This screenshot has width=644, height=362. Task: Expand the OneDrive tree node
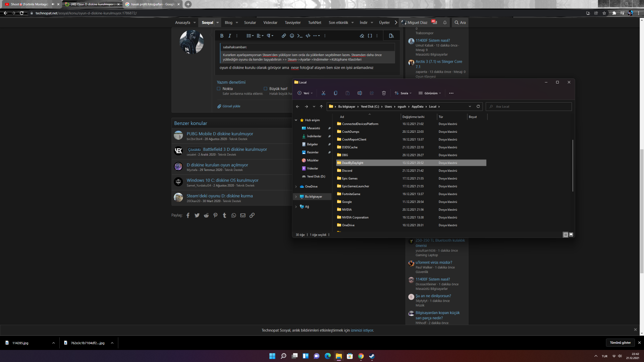[x=296, y=187]
